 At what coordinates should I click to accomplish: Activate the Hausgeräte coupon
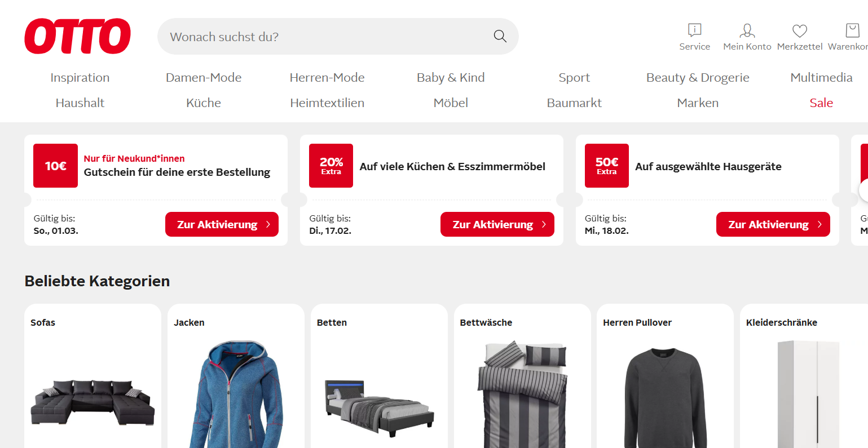[773, 224]
